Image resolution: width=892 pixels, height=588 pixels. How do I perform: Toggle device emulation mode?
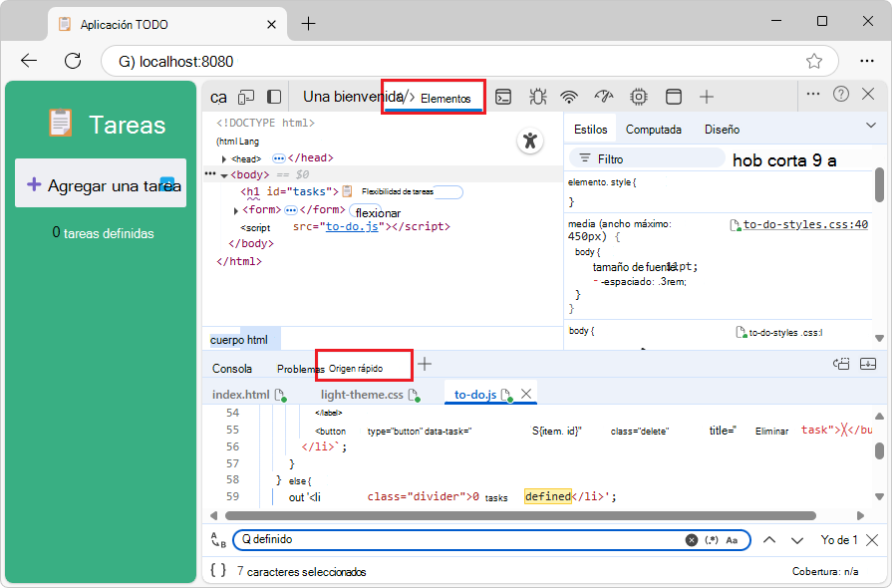(246, 97)
